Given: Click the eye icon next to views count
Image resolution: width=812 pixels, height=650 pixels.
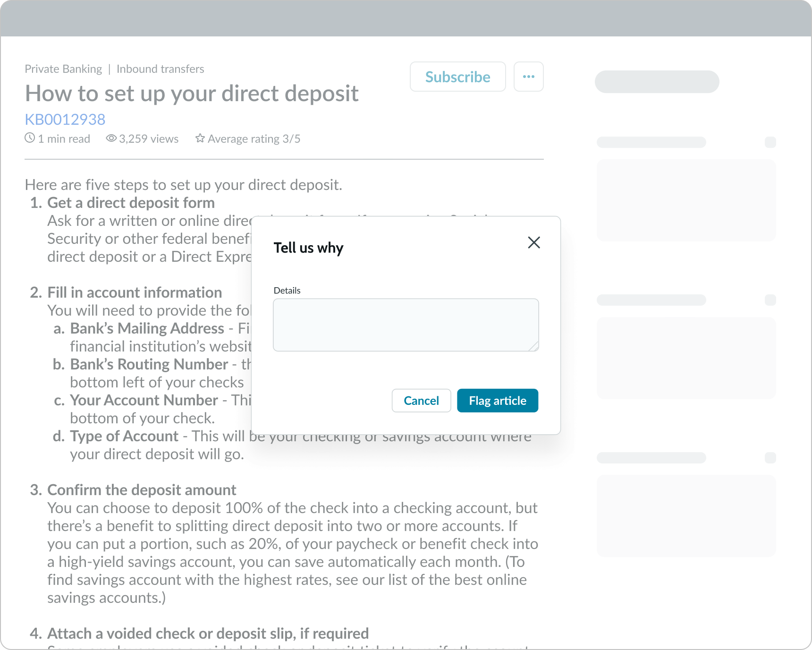Looking at the screenshot, I should pyautogui.click(x=110, y=138).
